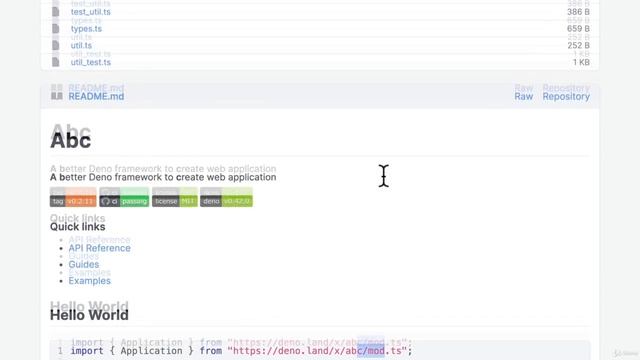The width and height of the screenshot is (640, 360).
Task: Open the util.ts file link
Action: (81, 45)
